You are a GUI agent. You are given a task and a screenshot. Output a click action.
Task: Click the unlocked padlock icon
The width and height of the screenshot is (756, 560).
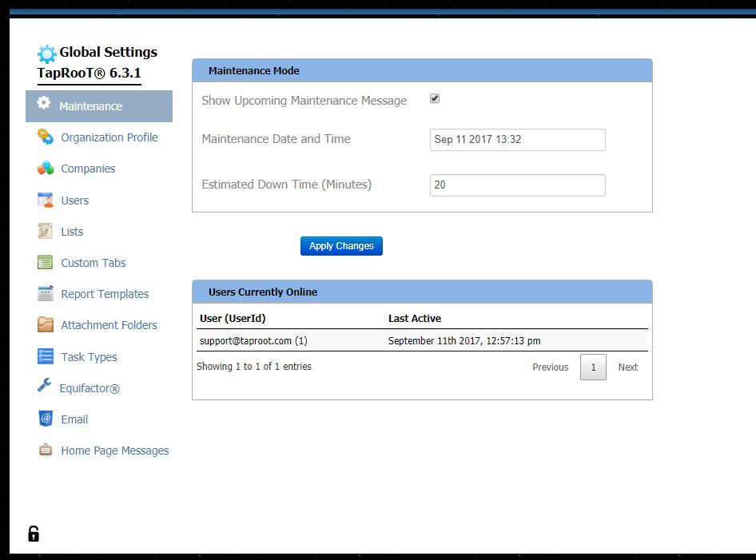[x=34, y=534]
